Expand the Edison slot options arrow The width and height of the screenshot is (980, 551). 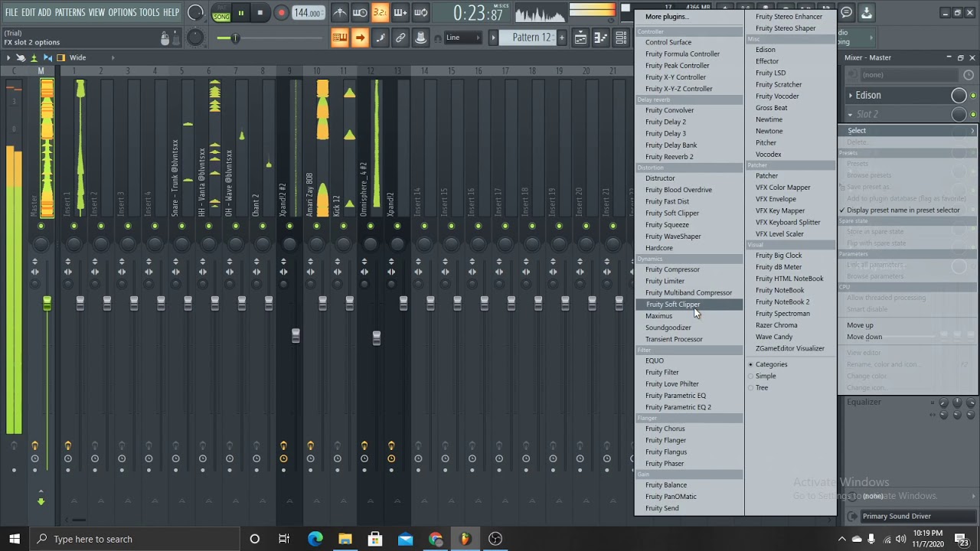[851, 95]
